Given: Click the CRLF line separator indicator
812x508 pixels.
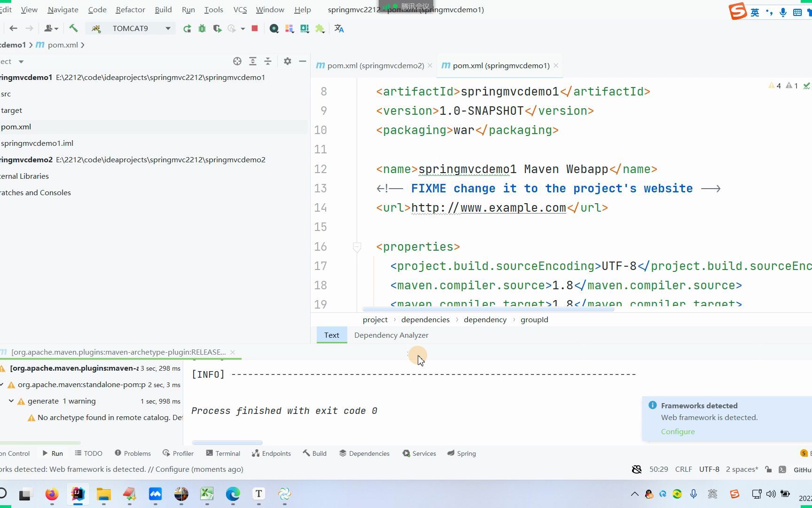Looking at the screenshot, I should [x=684, y=469].
